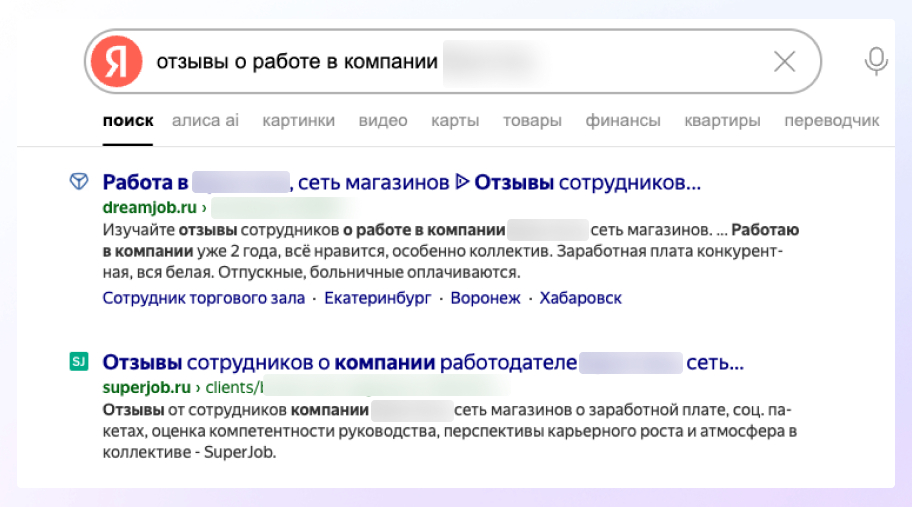Open the "карты" tab
The width and height of the screenshot is (912, 507).
455,121
